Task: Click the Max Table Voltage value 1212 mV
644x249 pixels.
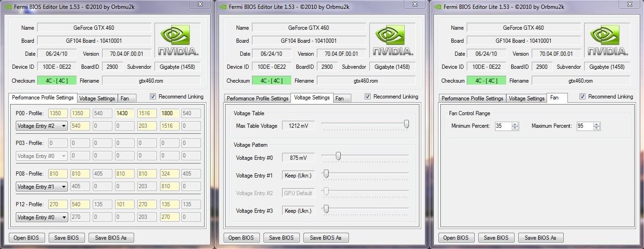Action: pos(298,125)
